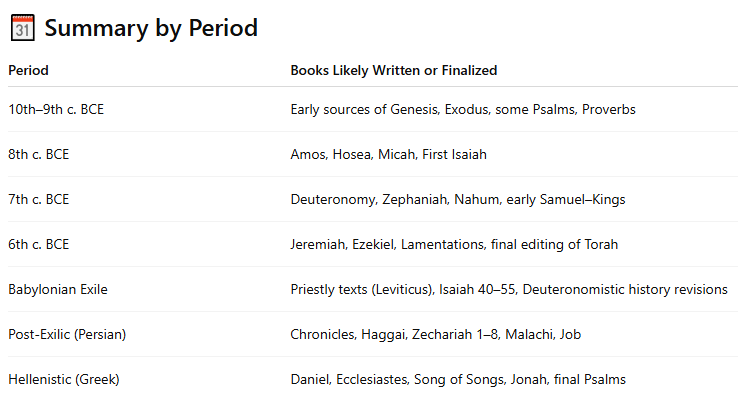Click the 'Daniel, Ecclesiastes, Song of Songs' cell
The width and height of the screenshot is (738, 407).
click(458, 379)
